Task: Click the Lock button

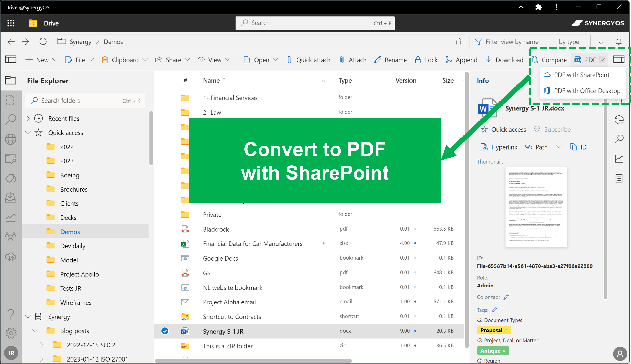Action: 426,60
